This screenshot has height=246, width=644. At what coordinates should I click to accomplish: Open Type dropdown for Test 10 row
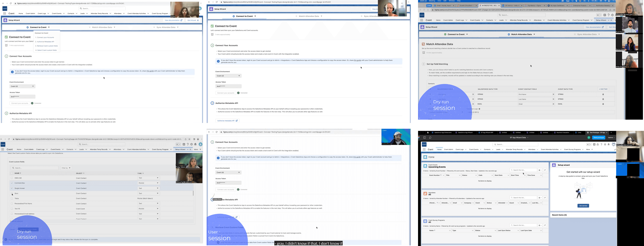(x=149, y=209)
